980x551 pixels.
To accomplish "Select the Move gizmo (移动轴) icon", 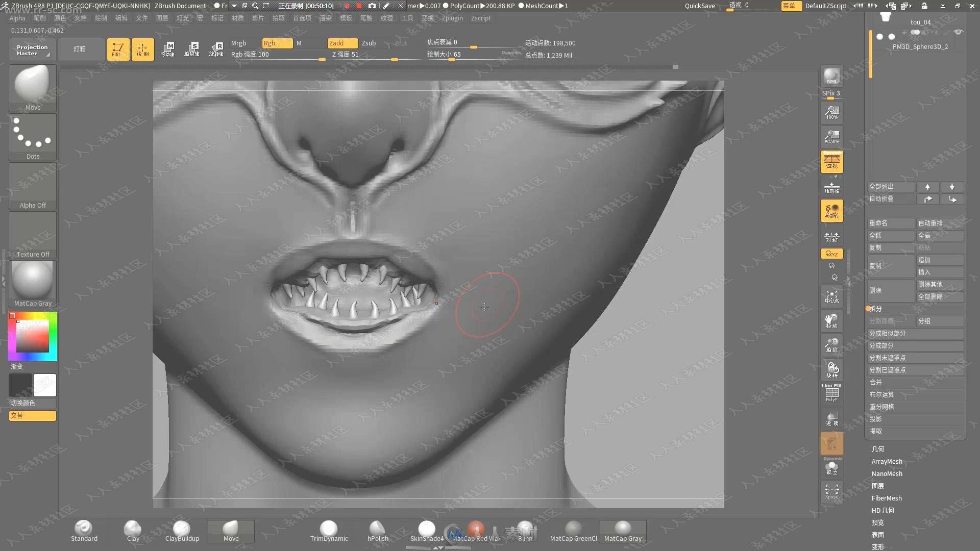I will [x=168, y=49].
